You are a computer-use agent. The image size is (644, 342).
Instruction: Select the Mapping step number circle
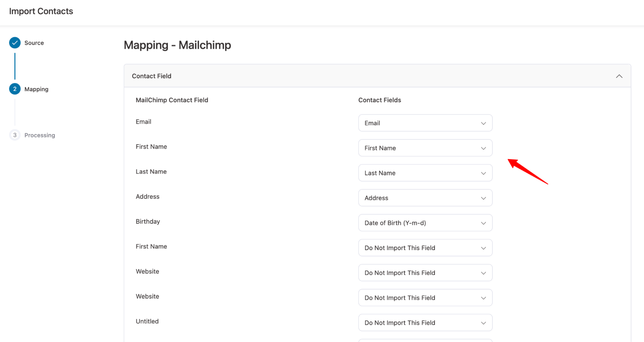pyautogui.click(x=14, y=89)
